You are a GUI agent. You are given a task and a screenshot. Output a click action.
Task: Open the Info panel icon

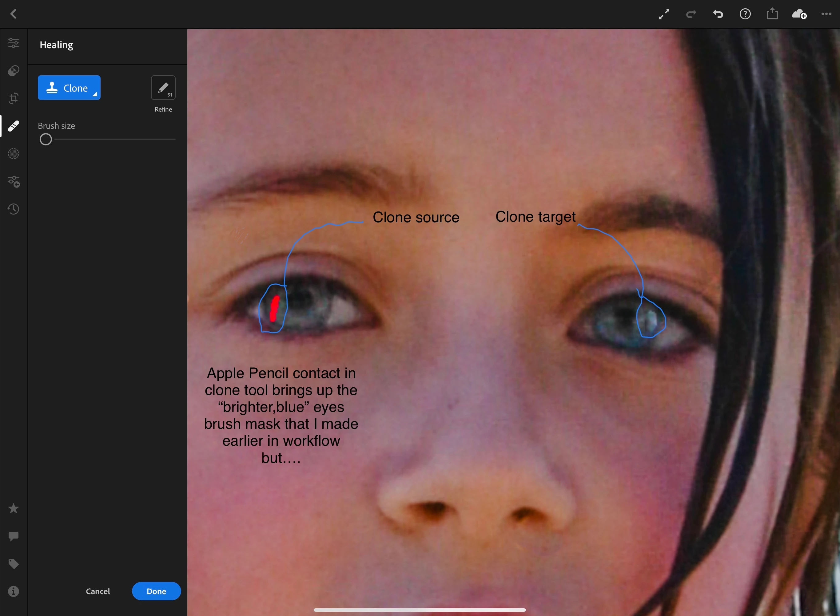coord(14,591)
